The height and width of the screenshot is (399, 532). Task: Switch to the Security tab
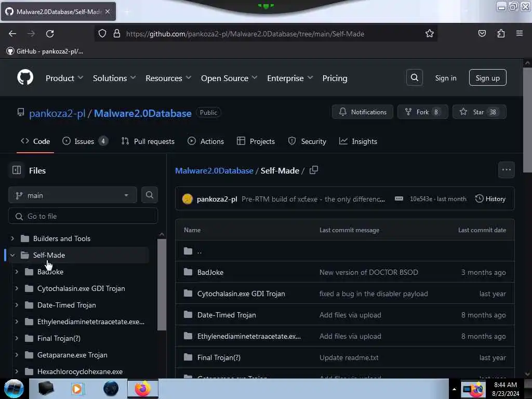(307, 141)
